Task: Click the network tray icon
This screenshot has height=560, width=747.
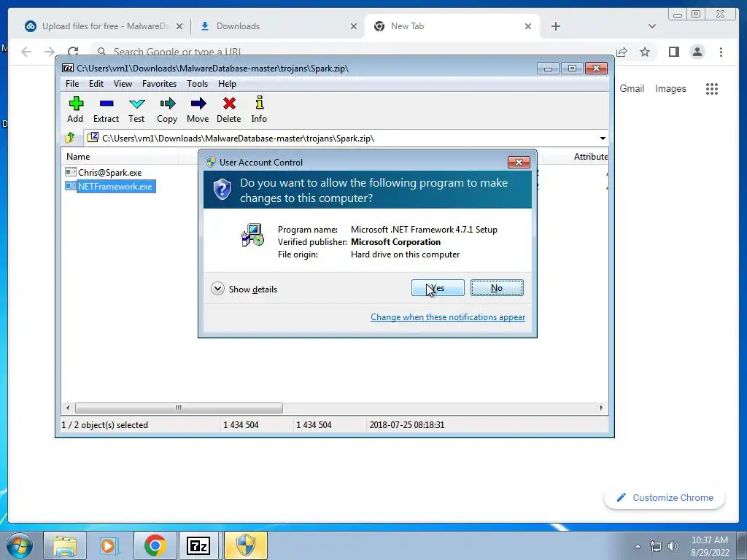Action: point(656,546)
